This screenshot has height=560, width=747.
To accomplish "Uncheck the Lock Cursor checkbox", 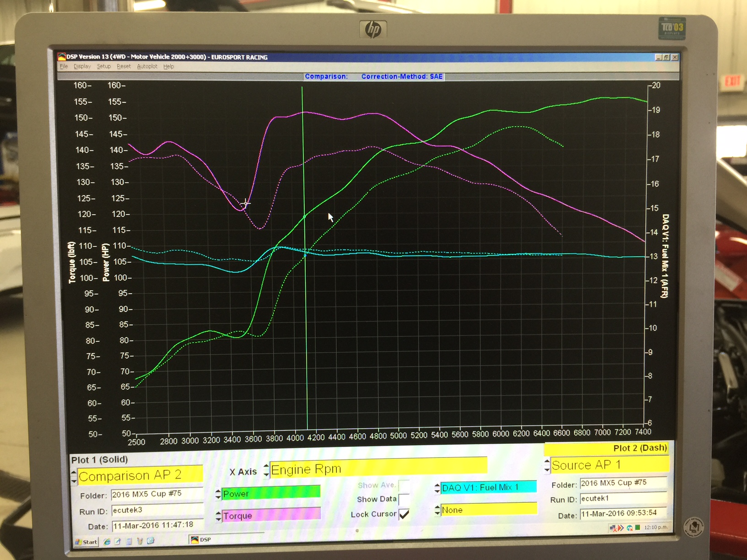I will point(404,514).
